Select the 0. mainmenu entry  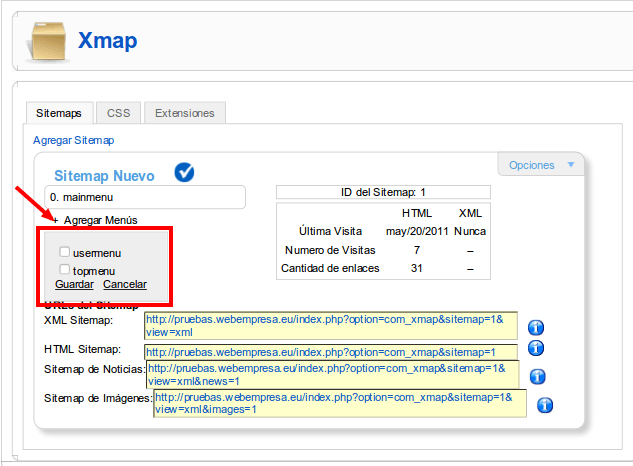click(145, 197)
